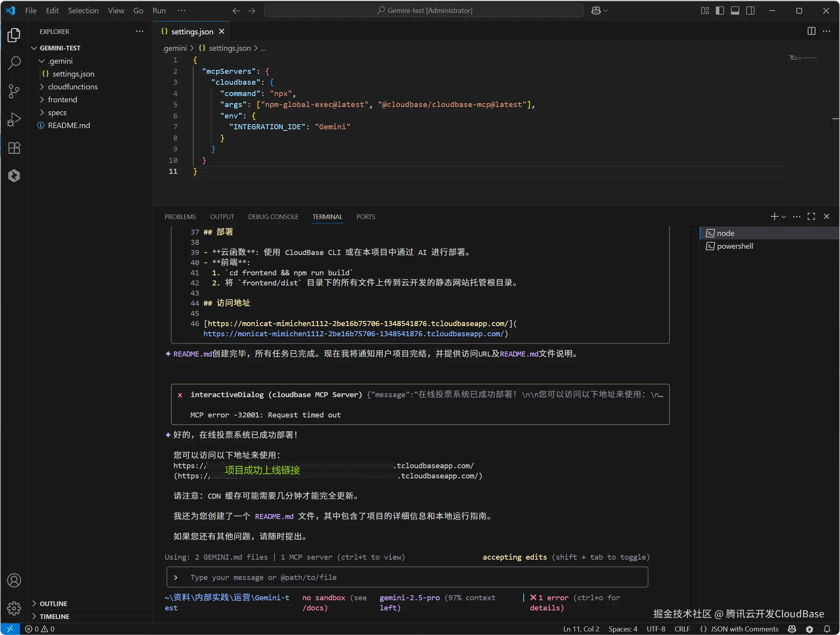840x635 pixels.
Task: Toggle Secondary Side Bar visibility
Action: (x=750, y=11)
